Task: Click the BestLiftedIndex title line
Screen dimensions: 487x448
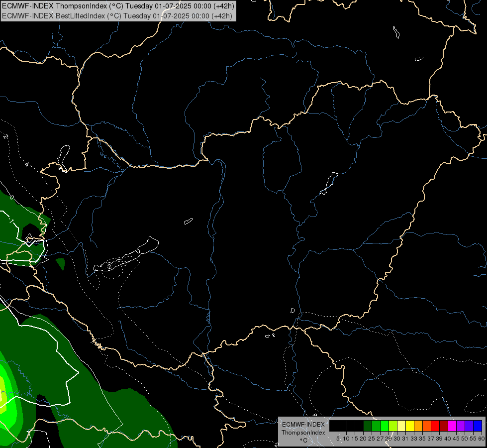Action: [x=117, y=15]
